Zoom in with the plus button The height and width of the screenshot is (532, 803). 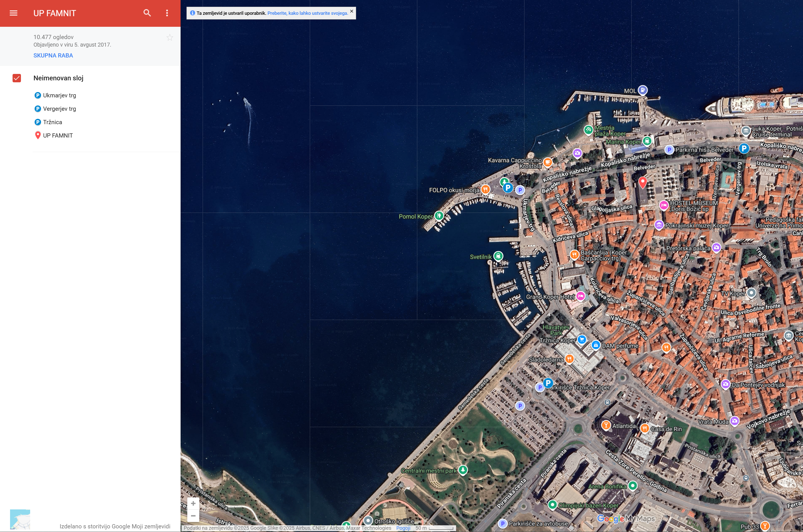[193, 504]
